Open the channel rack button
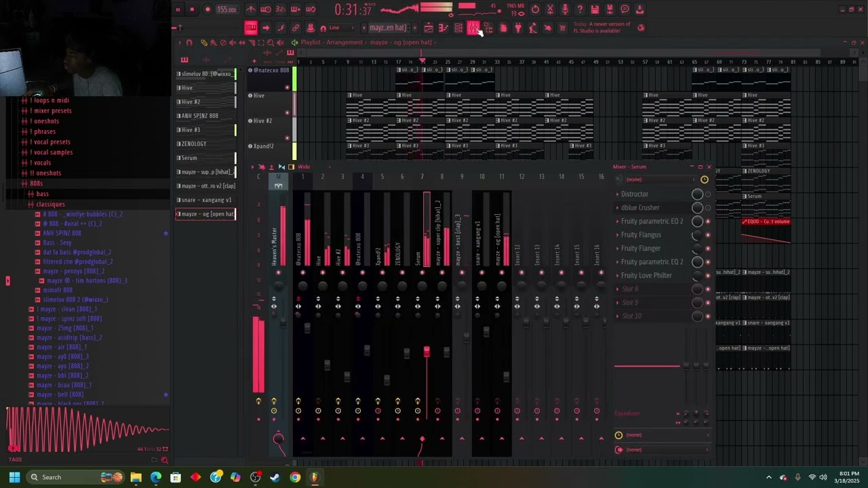 coord(458,28)
